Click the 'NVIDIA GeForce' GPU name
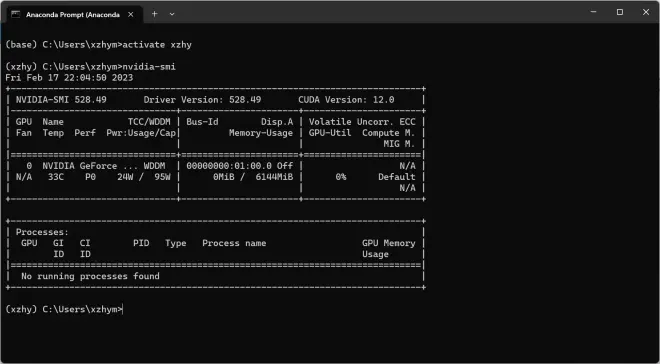This screenshot has height=364, width=660. (x=80, y=166)
